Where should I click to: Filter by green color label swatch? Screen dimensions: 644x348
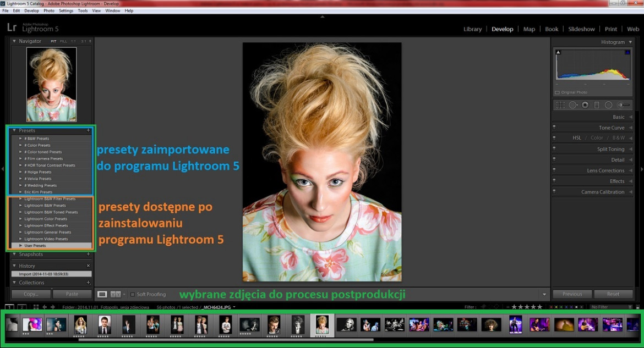tap(561, 307)
